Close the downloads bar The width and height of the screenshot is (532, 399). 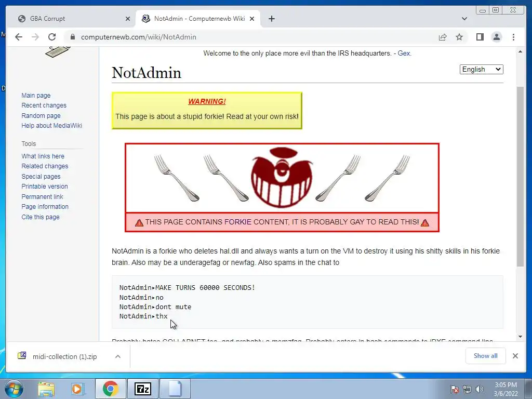(x=515, y=356)
